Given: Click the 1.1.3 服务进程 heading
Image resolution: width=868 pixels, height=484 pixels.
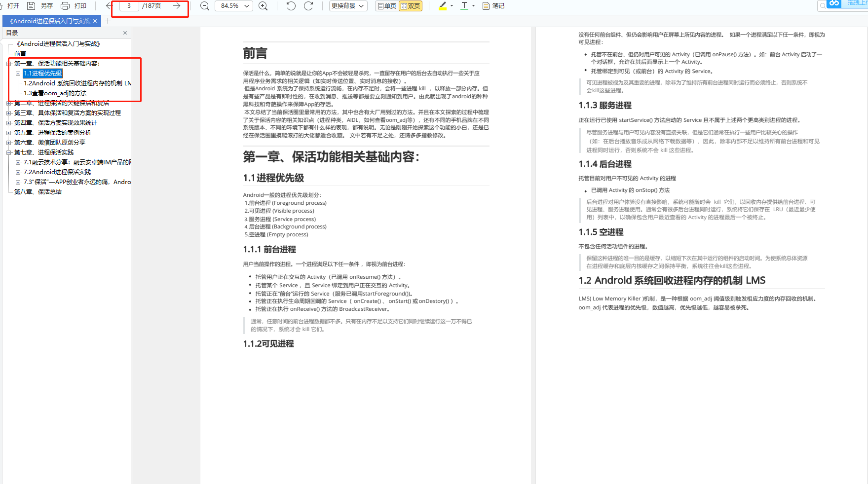Looking at the screenshot, I should pos(605,106).
